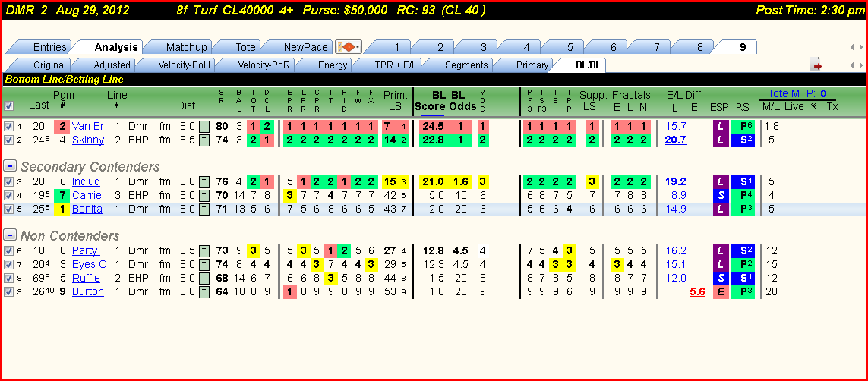Click the blue S ESP badge for Carrie
868x381 pixels.
pos(720,195)
